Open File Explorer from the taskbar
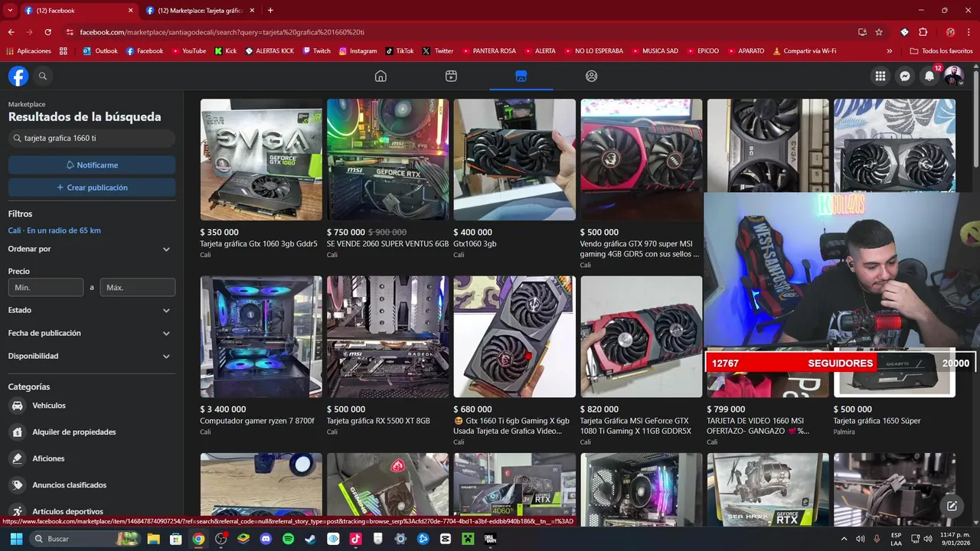This screenshot has height=551, width=980. [x=153, y=539]
